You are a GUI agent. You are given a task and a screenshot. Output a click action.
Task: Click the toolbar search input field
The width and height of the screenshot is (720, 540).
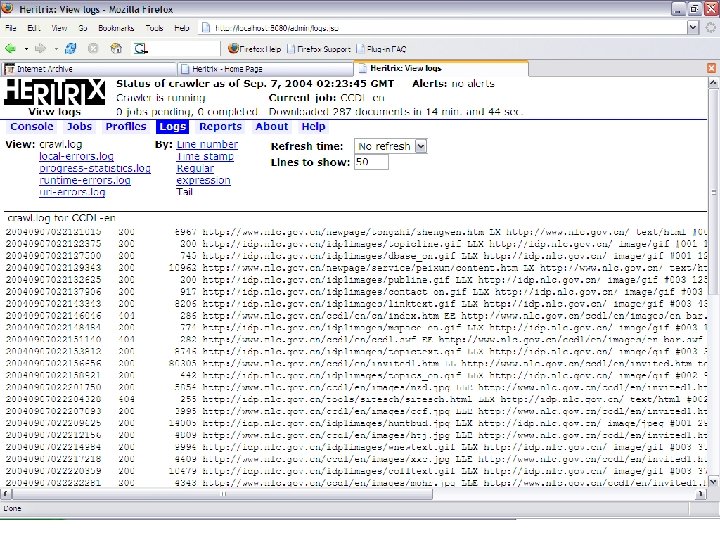185,48
